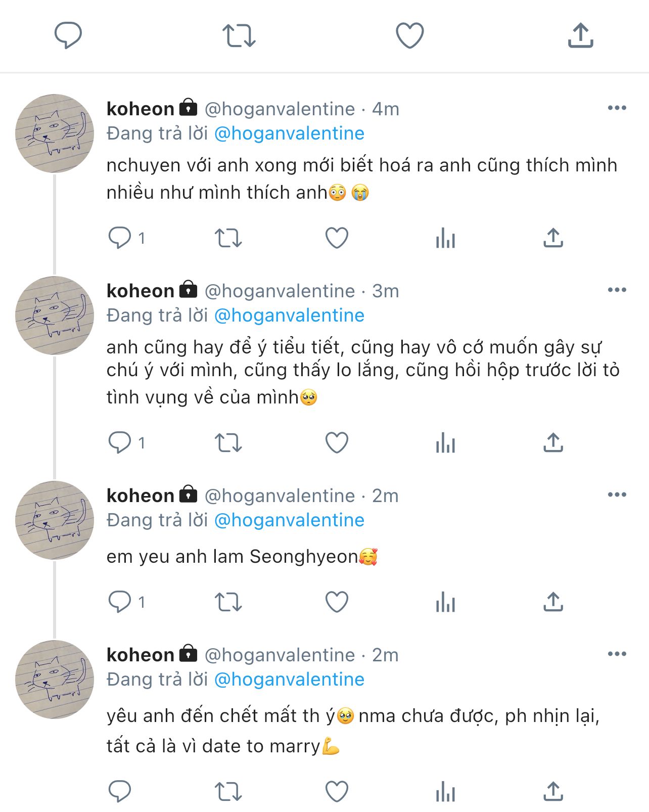Viewport: 649px width, 812px height.
Task: Retweet the 3m tweet
Action: (x=228, y=443)
